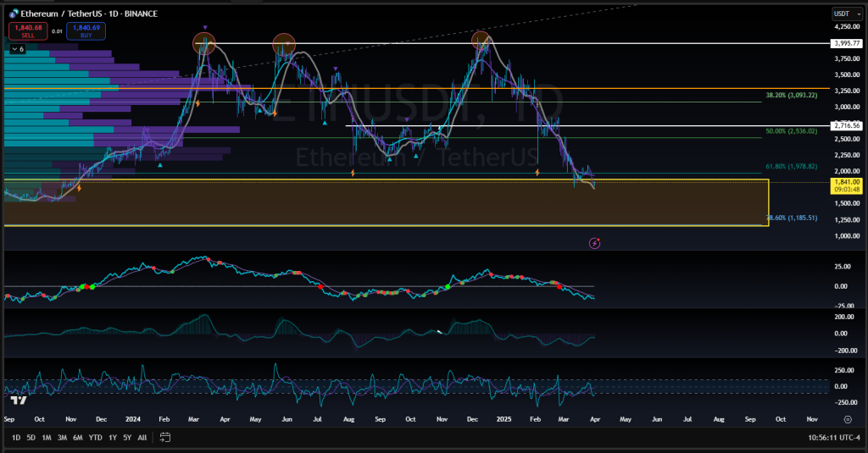Open the Go to date calendar icon
The image size is (868, 453).
[165, 437]
